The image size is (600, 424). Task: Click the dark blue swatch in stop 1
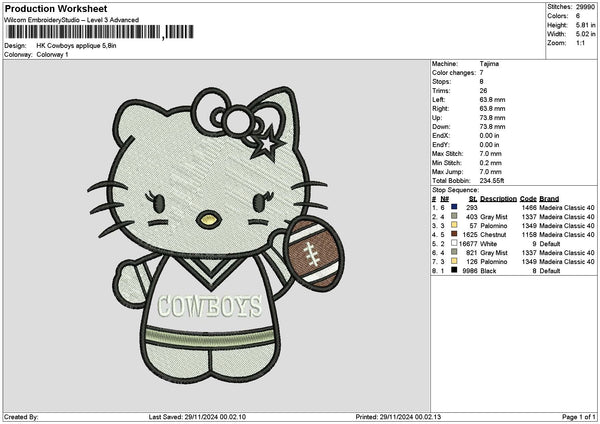pyautogui.click(x=454, y=207)
